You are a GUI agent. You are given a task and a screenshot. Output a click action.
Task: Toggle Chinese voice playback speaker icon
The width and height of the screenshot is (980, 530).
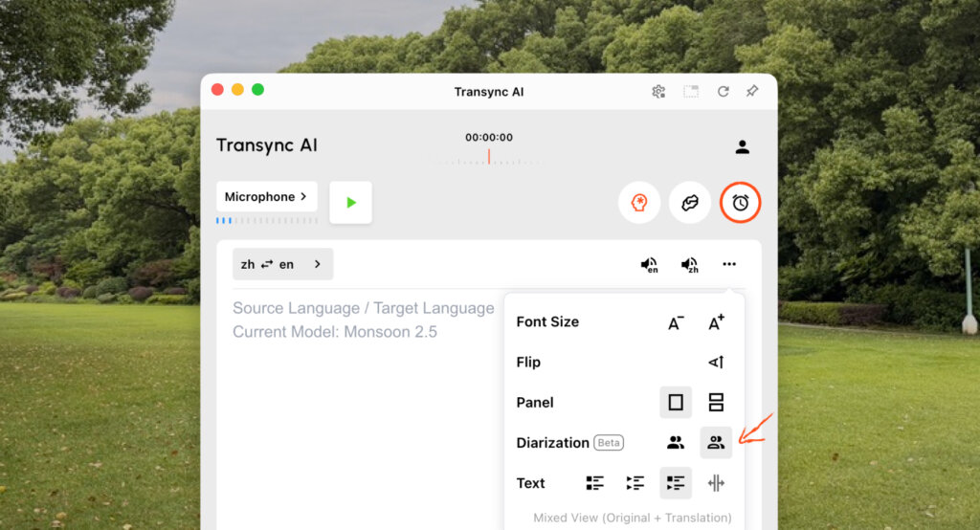[x=689, y=265]
